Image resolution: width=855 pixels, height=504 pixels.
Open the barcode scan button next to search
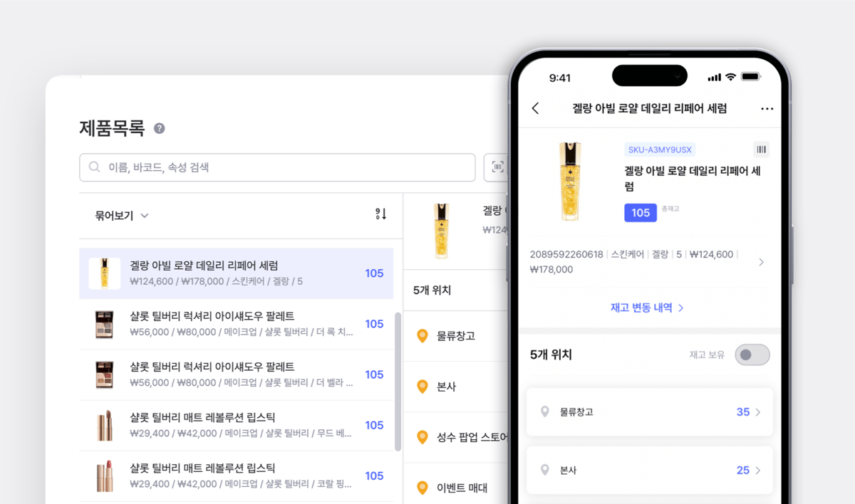click(x=497, y=167)
